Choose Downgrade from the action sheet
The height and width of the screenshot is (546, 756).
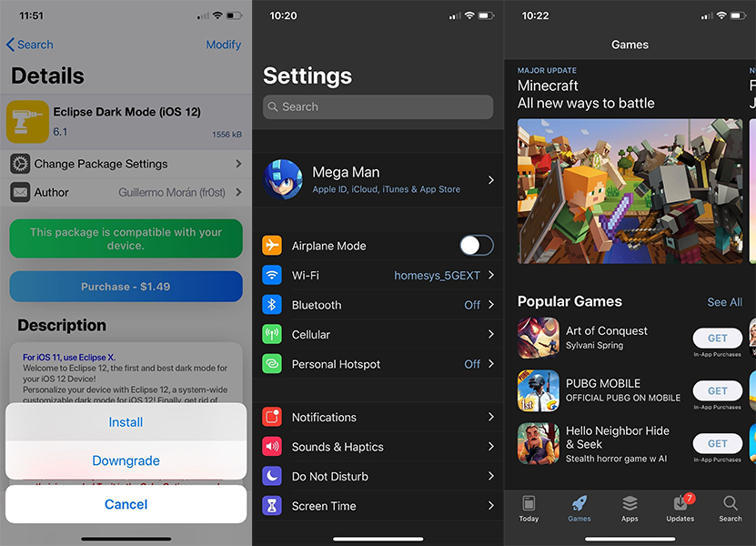[x=126, y=460]
